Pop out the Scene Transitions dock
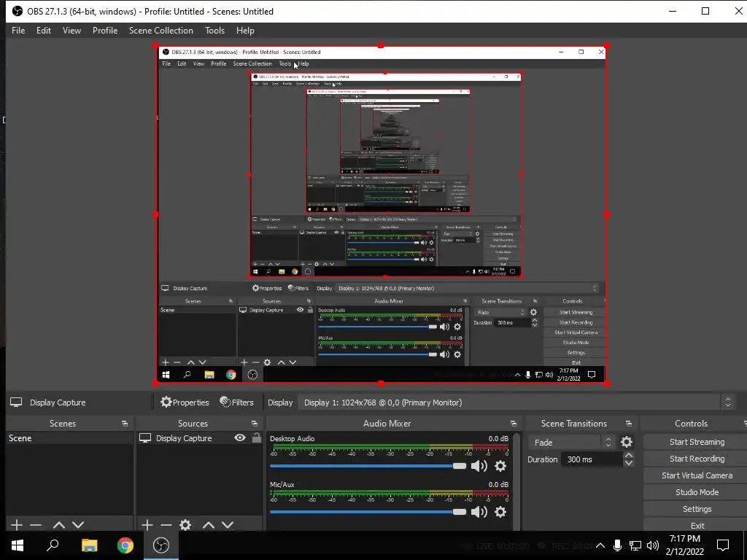Viewport: 747px width, 560px height. point(629,424)
